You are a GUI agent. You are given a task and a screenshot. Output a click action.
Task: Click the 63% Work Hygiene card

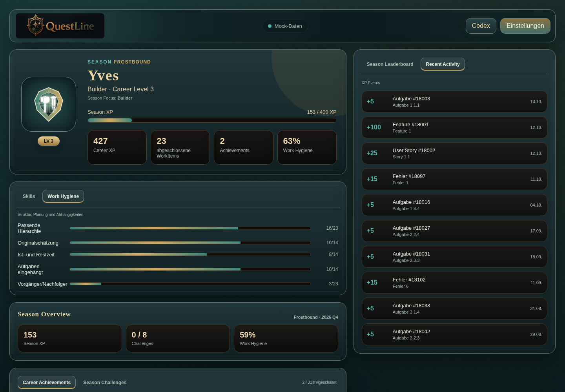pyautogui.click(x=307, y=147)
